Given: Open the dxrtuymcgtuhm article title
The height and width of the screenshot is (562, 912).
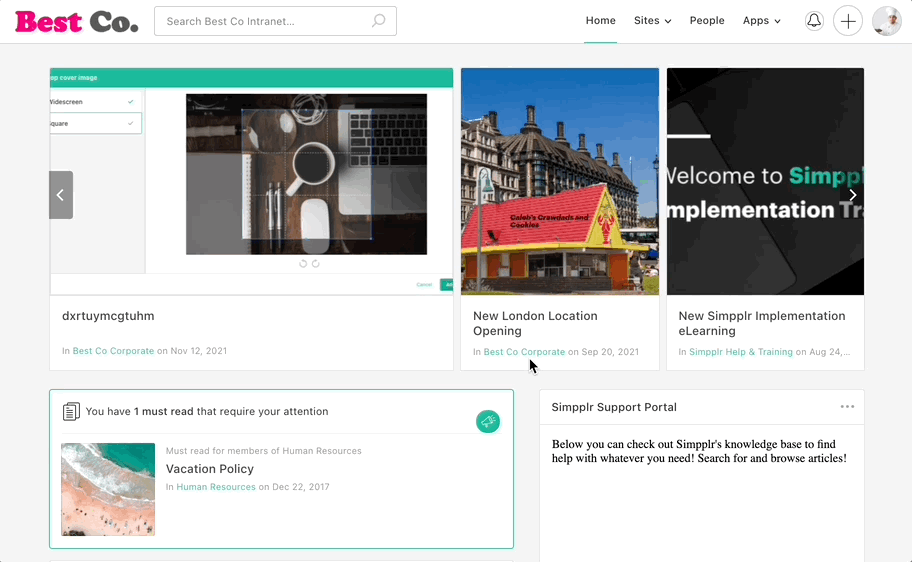Looking at the screenshot, I should (108, 316).
